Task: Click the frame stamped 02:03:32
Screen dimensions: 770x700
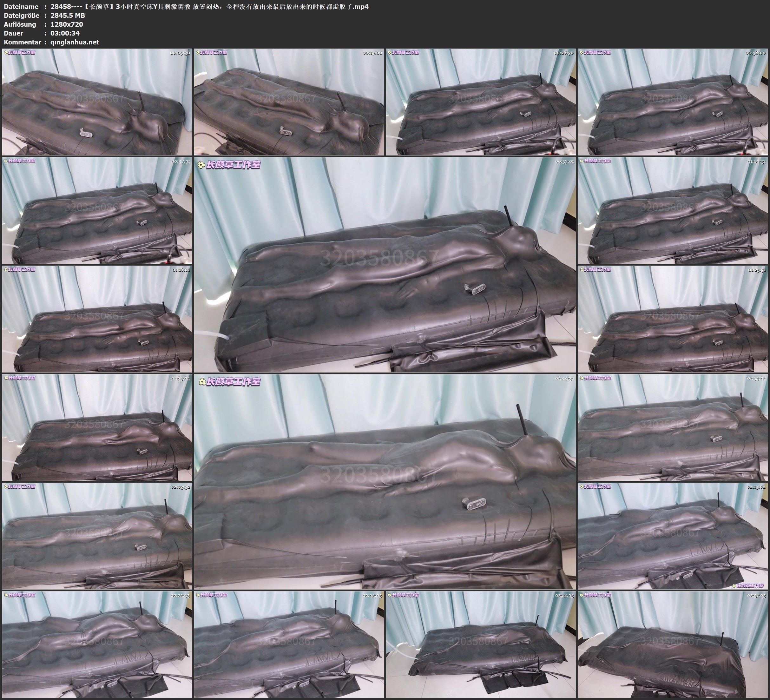Action: [x=97, y=536]
